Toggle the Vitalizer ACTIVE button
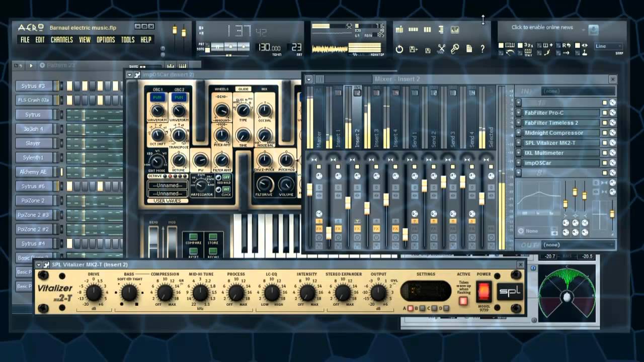This screenshot has height=362, width=644. point(463,301)
